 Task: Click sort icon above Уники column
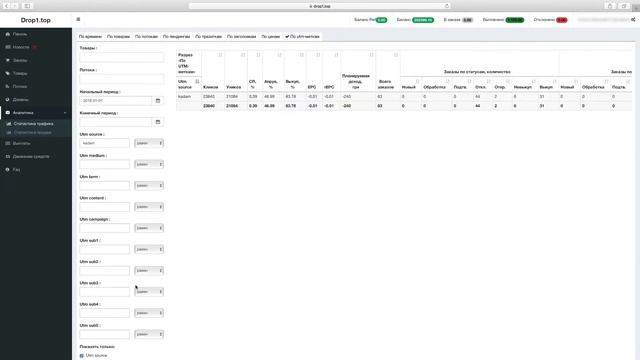click(x=243, y=55)
